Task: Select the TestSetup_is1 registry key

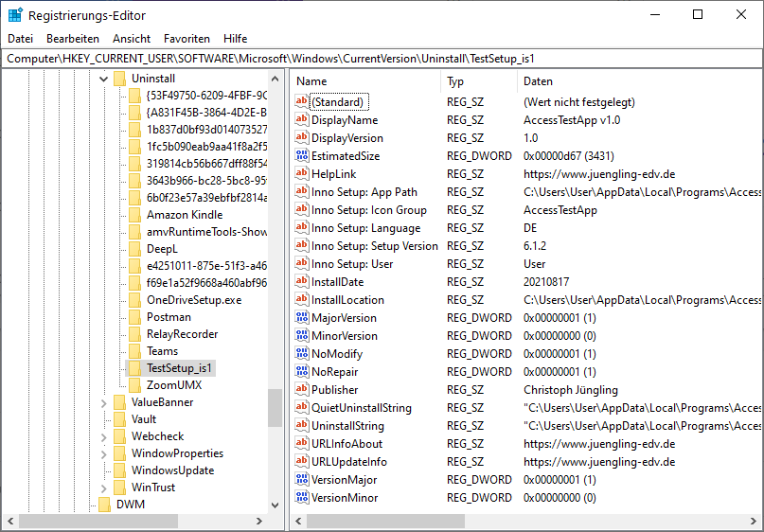Action: (179, 368)
